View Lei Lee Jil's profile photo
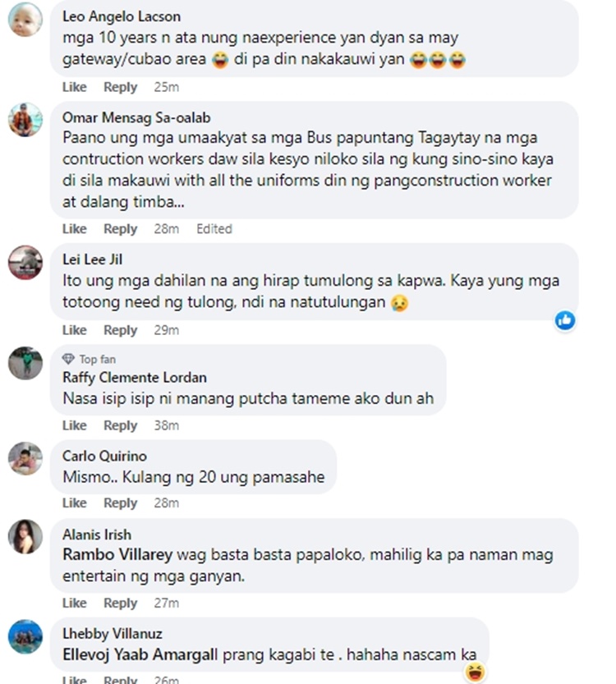The width and height of the screenshot is (616, 684). [25, 262]
